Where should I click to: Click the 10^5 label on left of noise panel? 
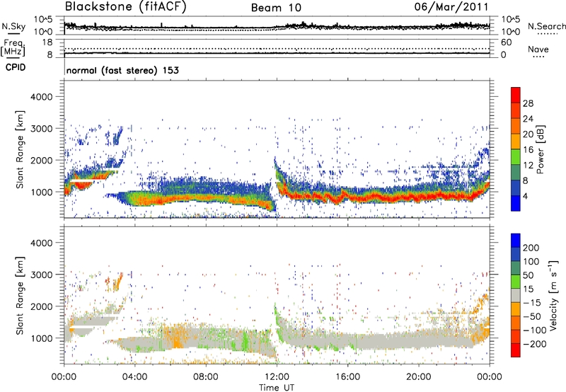[x=43, y=20]
